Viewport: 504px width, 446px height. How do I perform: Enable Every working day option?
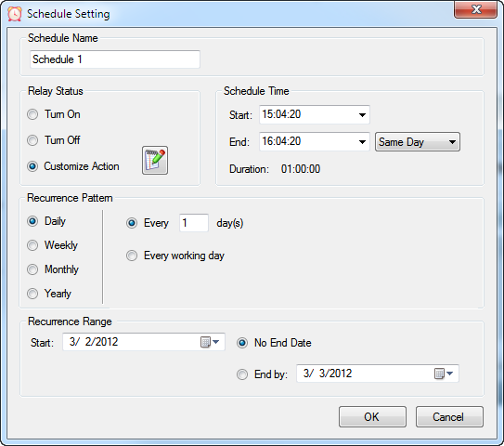coord(132,256)
